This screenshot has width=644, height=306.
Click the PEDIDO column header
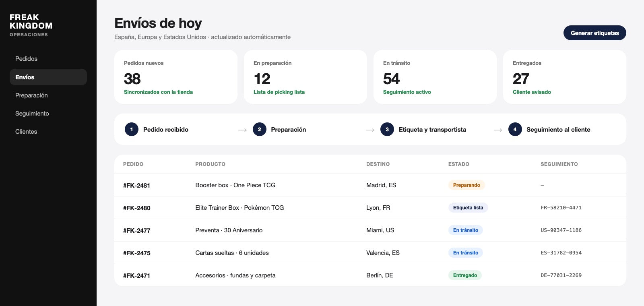133,164
